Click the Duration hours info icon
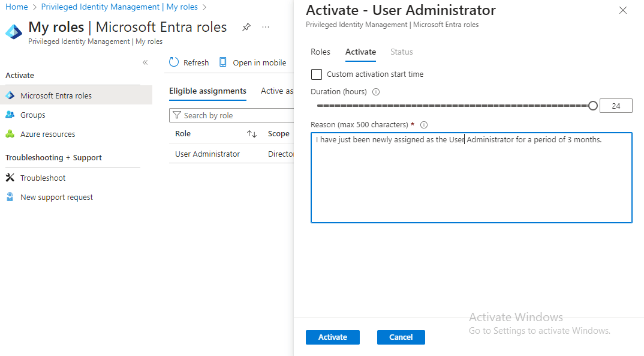 tap(376, 92)
